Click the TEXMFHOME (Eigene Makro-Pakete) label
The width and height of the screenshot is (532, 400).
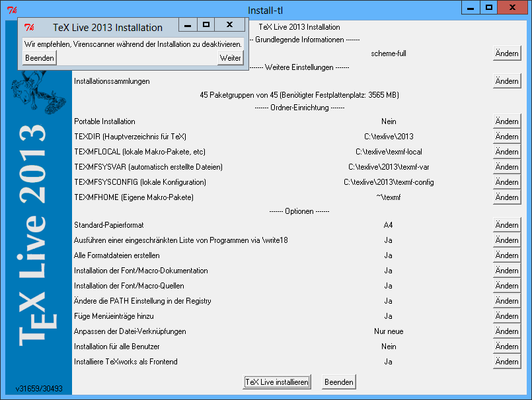133,197
